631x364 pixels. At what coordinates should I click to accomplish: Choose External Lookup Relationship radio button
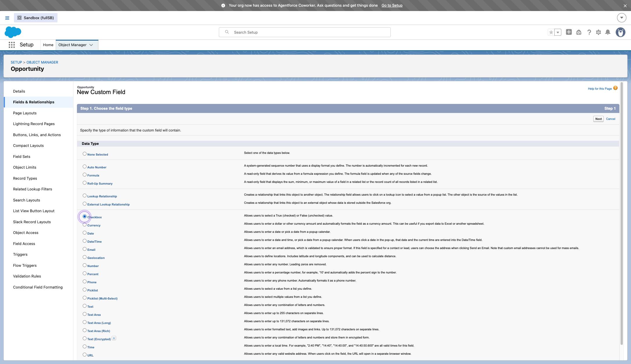pos(84,204)
